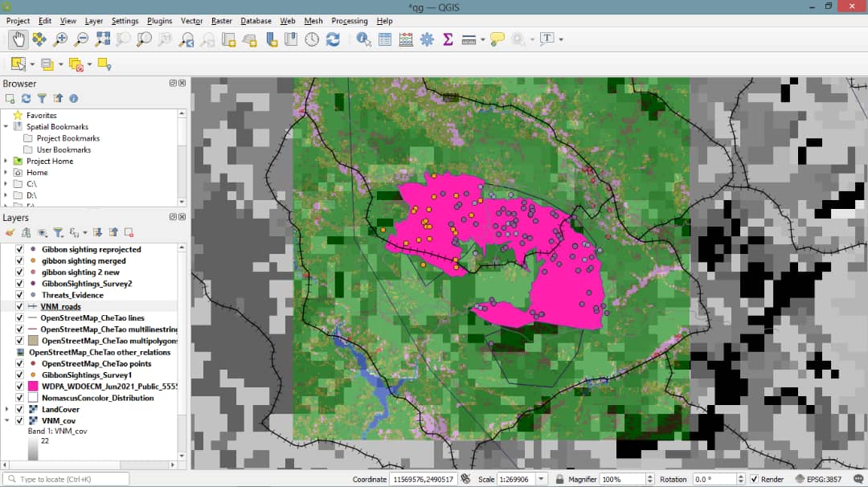
Task: Toggle visibility of Threats_Evidence layer
Action: pyautogui.click(x=19, y=295)
